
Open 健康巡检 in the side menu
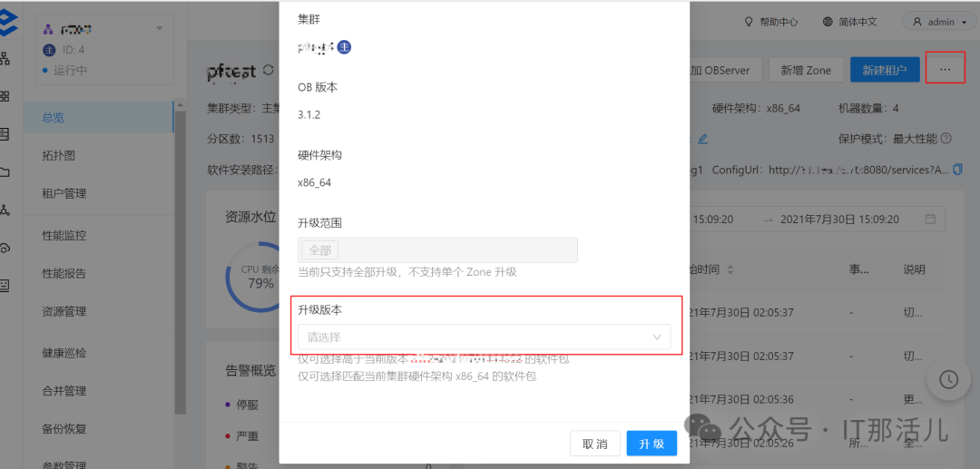[x=98, y=353]
